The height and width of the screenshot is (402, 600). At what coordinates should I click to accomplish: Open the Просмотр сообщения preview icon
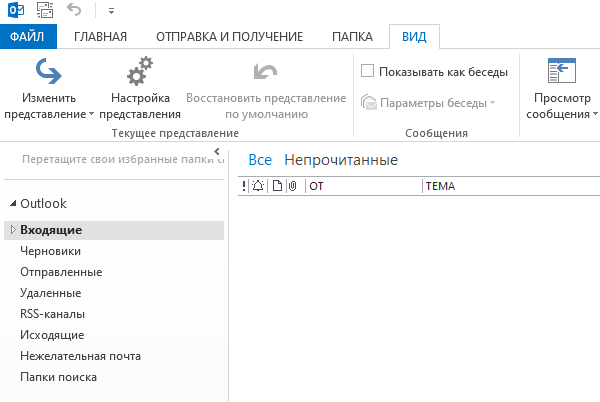[x=562, y=71]
